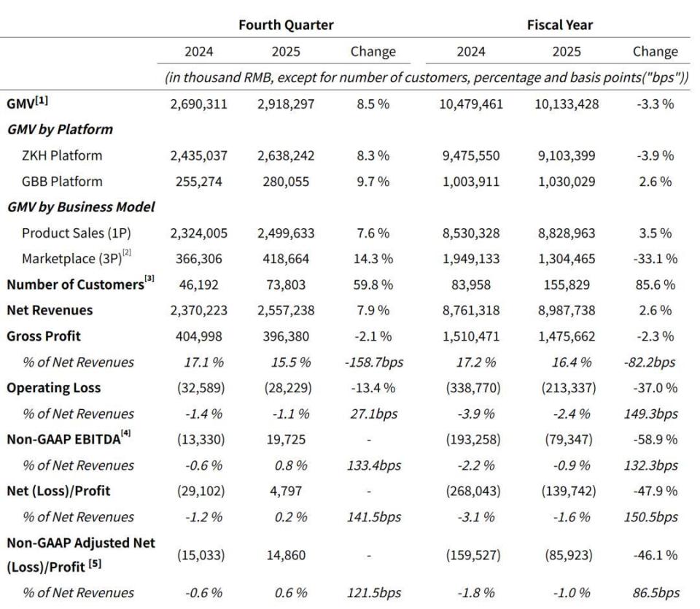Click the Fiscal Year column group header
This screenshot has height=609, width=700.
559,25
